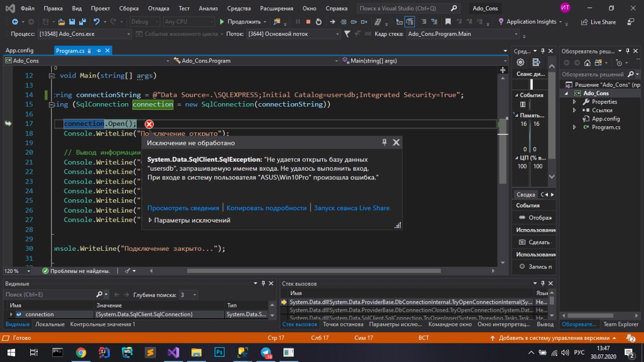
Task: Step out of the current function icon
Action: click(364, 22)
